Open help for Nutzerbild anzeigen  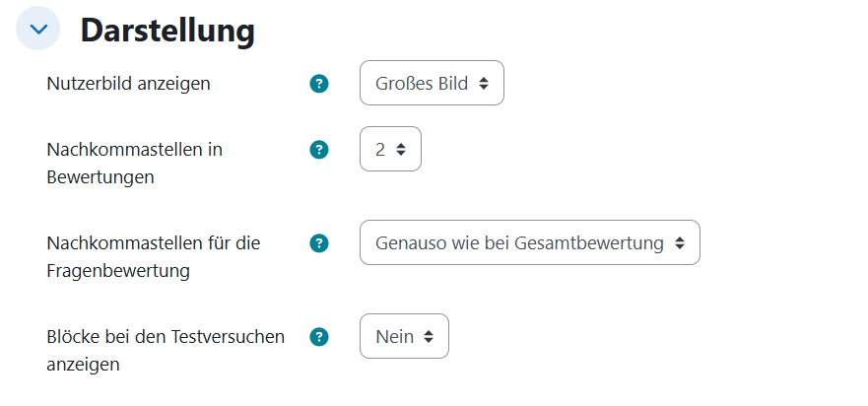tap(318, 84)
